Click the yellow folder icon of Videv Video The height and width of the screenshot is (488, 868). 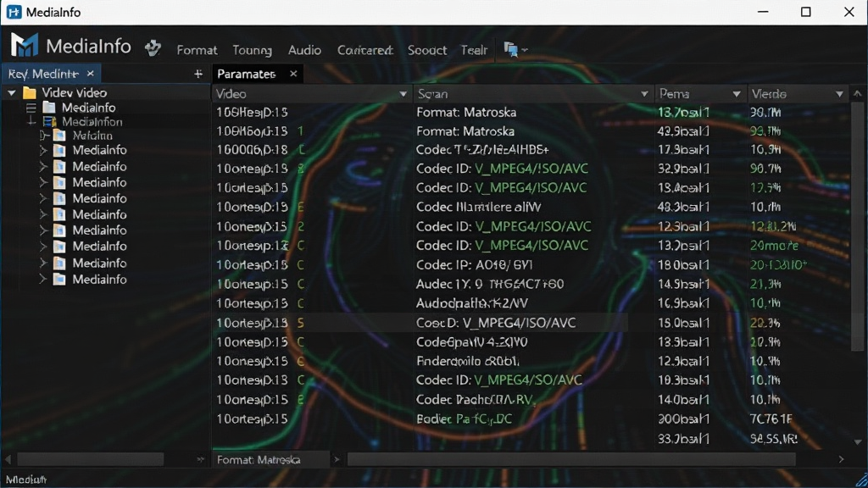(30, 92)
